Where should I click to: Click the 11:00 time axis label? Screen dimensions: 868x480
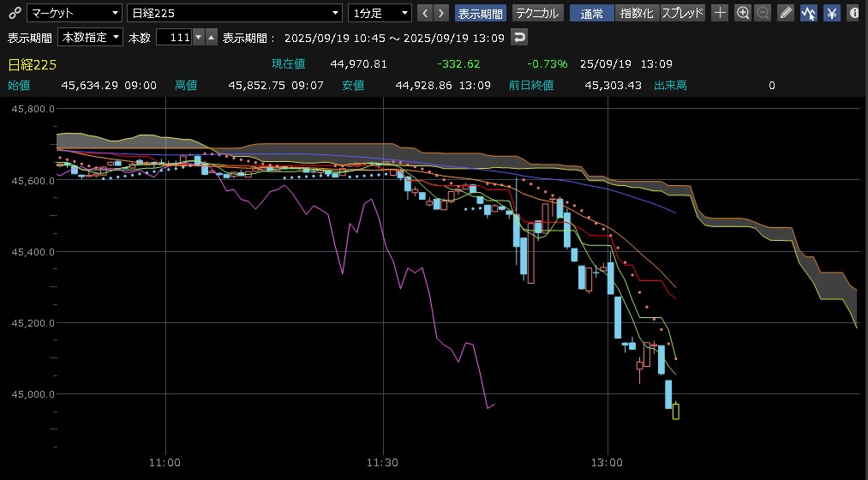(x=165, y=463)
